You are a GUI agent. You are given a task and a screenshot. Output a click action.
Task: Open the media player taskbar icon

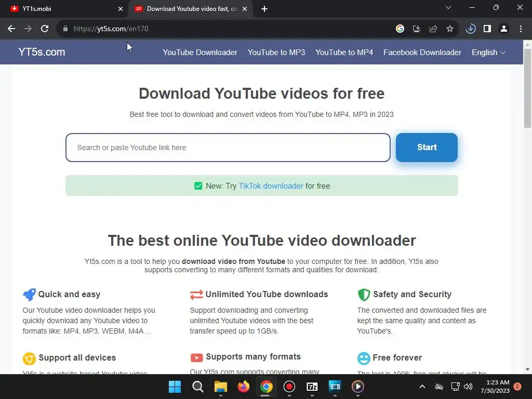357,387
